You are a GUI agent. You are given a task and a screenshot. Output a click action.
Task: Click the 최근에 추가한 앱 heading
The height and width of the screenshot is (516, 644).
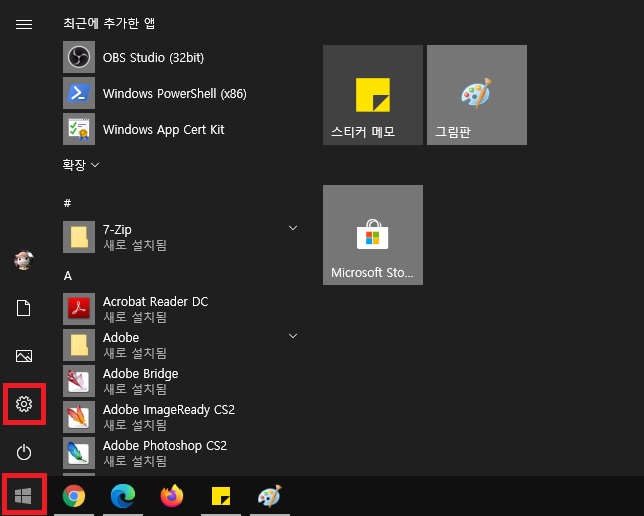(109, 23)
